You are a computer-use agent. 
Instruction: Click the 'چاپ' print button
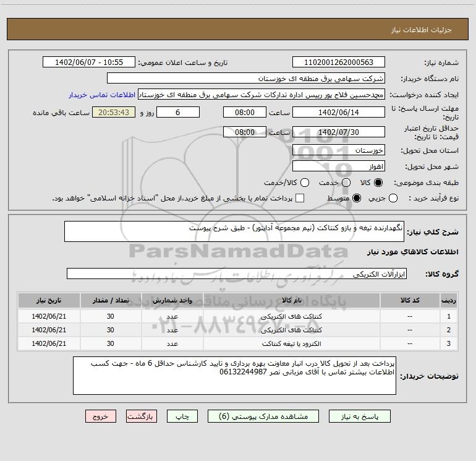tap(184, 417)
